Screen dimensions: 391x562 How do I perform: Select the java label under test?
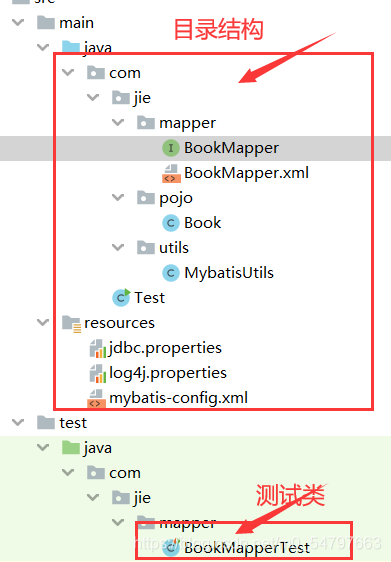[x=97, y=448]
